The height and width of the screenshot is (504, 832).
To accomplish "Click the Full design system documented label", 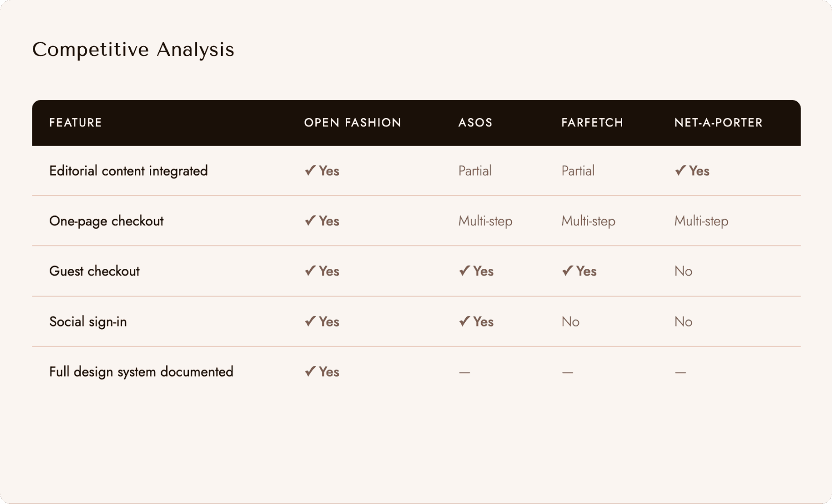I will click(141, 372).
